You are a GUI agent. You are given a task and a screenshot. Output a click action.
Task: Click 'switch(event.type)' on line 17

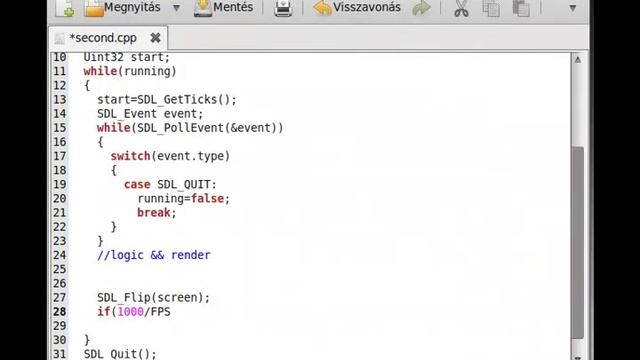[x=170, y=156]
